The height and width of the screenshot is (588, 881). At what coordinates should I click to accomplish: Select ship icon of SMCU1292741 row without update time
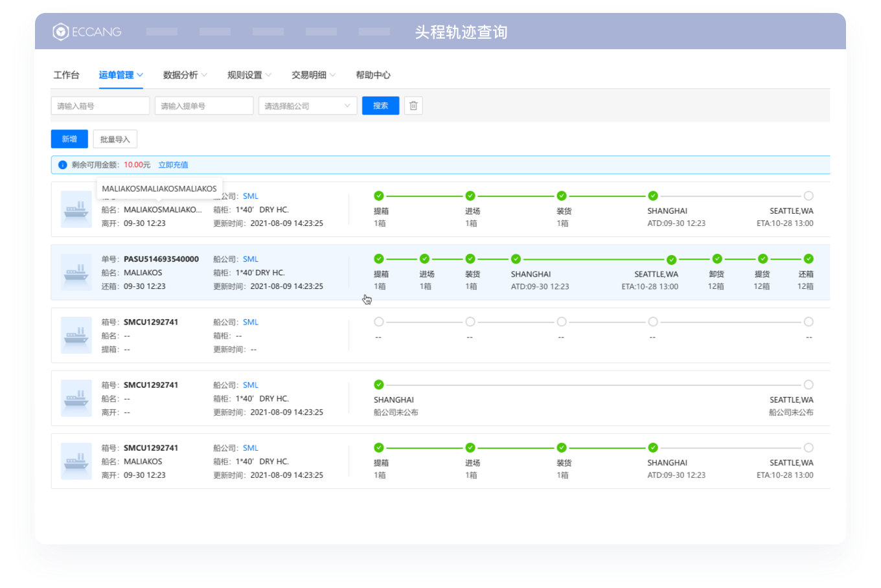76,335
